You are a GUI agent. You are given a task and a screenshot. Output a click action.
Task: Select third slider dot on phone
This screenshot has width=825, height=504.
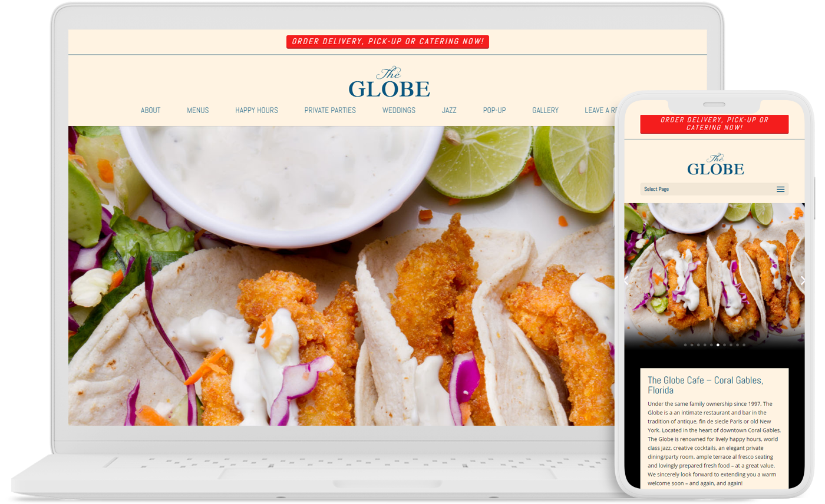coord(698,345)
